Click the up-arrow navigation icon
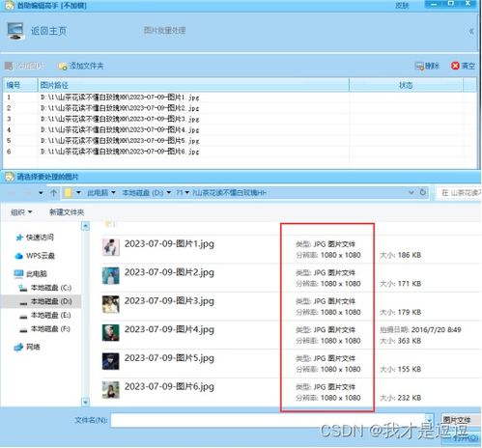Image resolution: width=482 pixels, height=448 pixels. point(53,193)
